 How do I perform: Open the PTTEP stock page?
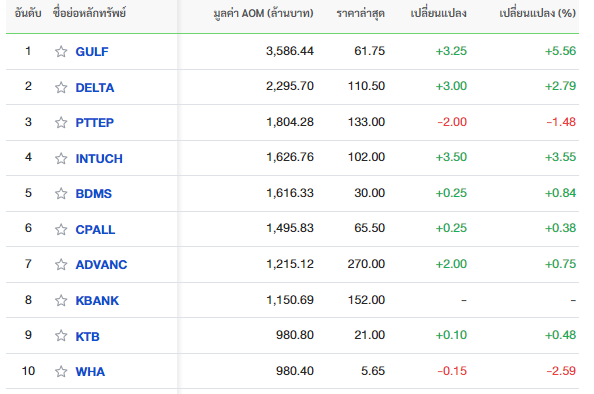[x=95, y=123]
